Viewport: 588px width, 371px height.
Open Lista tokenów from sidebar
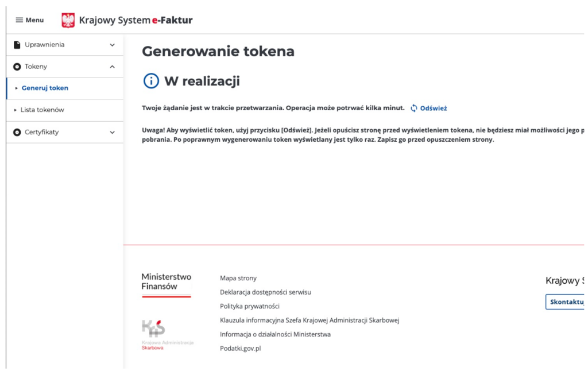42,110
